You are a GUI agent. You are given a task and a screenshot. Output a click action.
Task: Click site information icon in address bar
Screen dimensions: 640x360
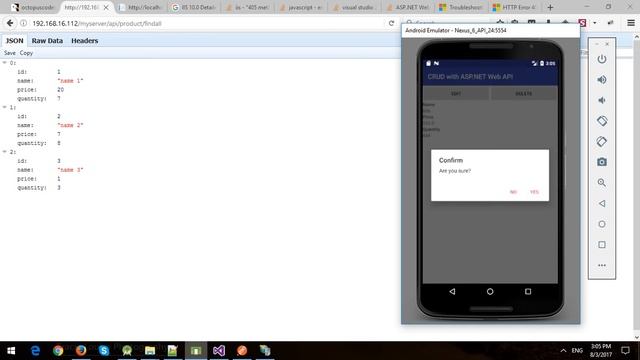coord(24,23)
